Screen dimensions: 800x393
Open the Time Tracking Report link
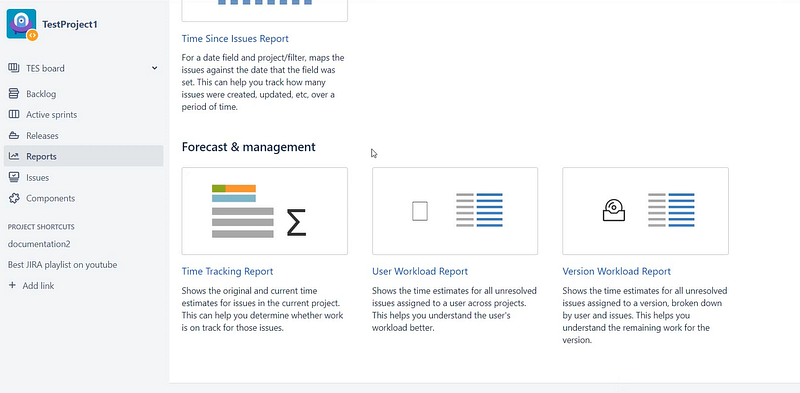coord(228,272)
